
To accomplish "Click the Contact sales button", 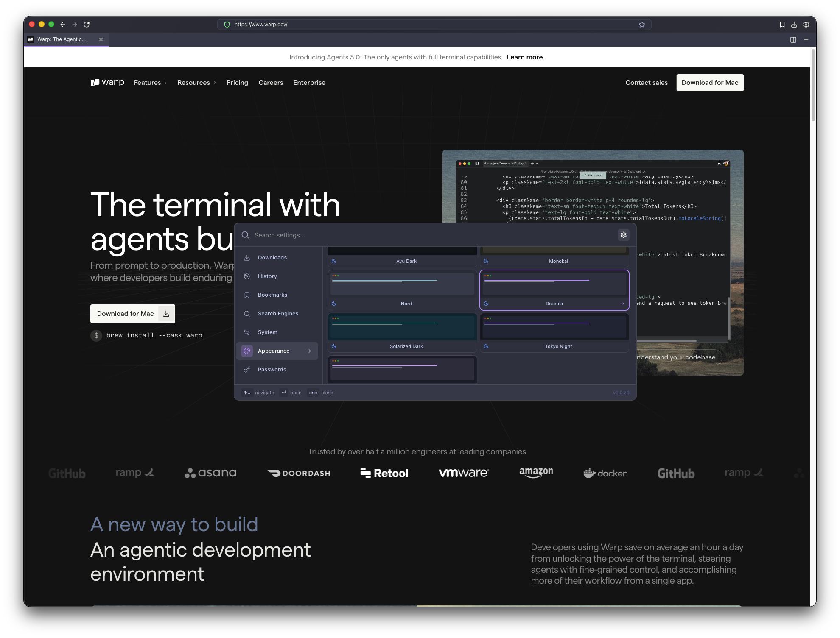I will (x=646, y=82).
